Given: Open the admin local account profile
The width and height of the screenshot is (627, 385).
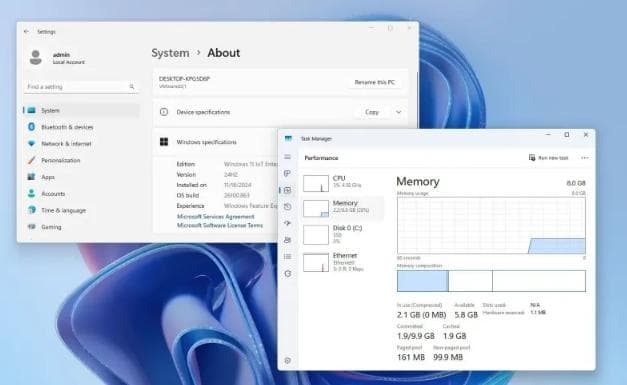Looking at the screenshot, I should [x=57, y=58].
